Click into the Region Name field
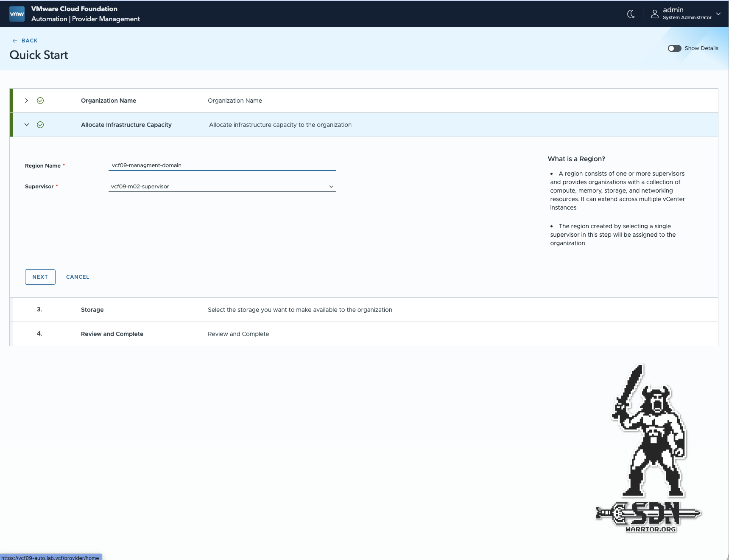Image resolution: width=729 pixels, height=560 pixels. [222, 165]
